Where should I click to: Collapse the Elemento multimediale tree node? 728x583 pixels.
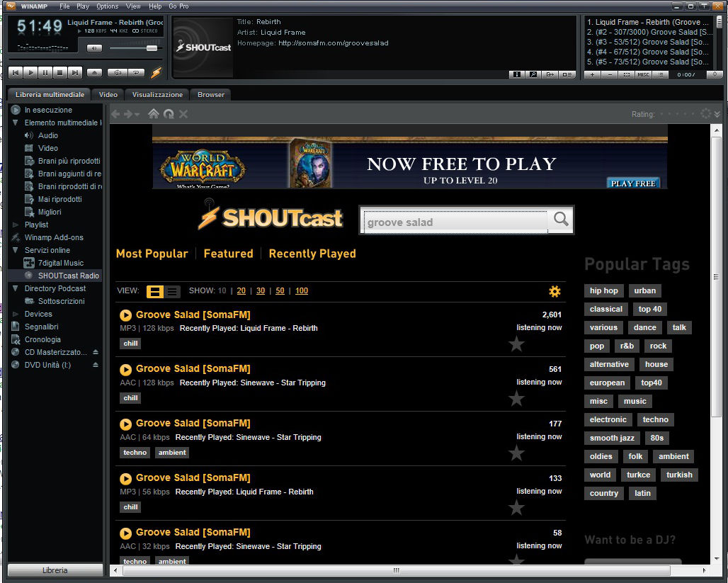tap(16, 123)
